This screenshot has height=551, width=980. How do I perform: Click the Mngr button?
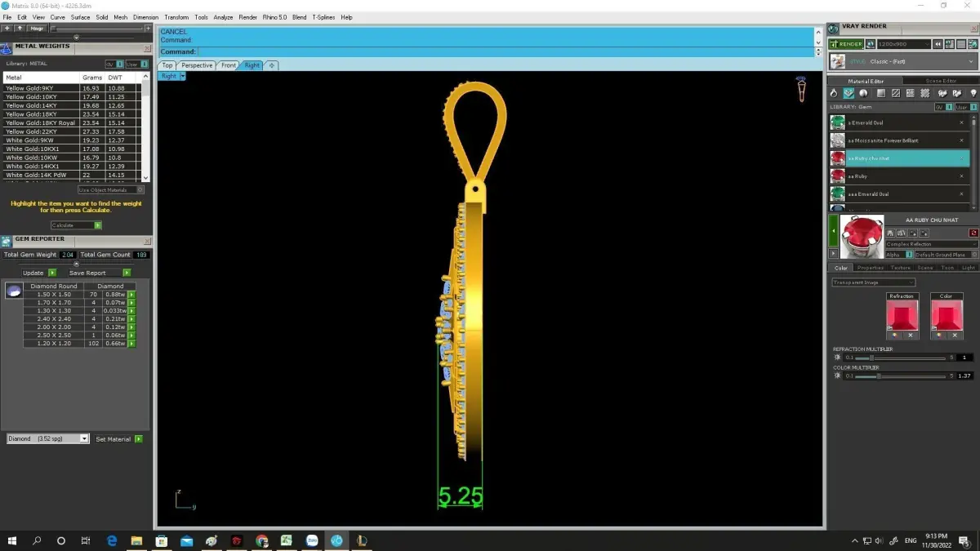click(38, 29)
